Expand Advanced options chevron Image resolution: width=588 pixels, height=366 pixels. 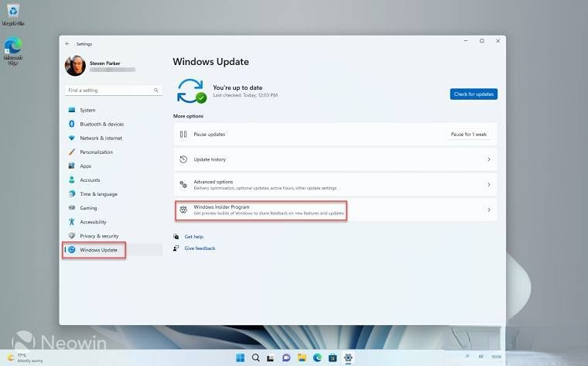click(x=489, y=184)
